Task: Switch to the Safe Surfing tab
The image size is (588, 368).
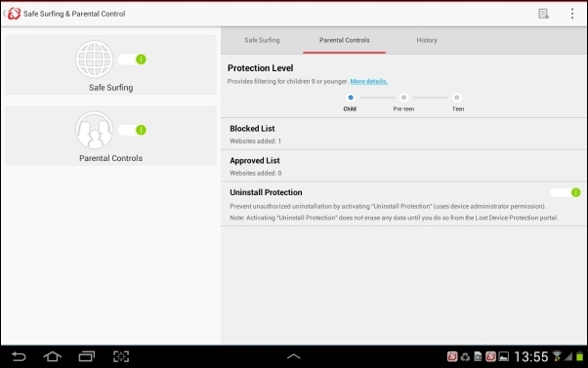Action: click(262, 40)
